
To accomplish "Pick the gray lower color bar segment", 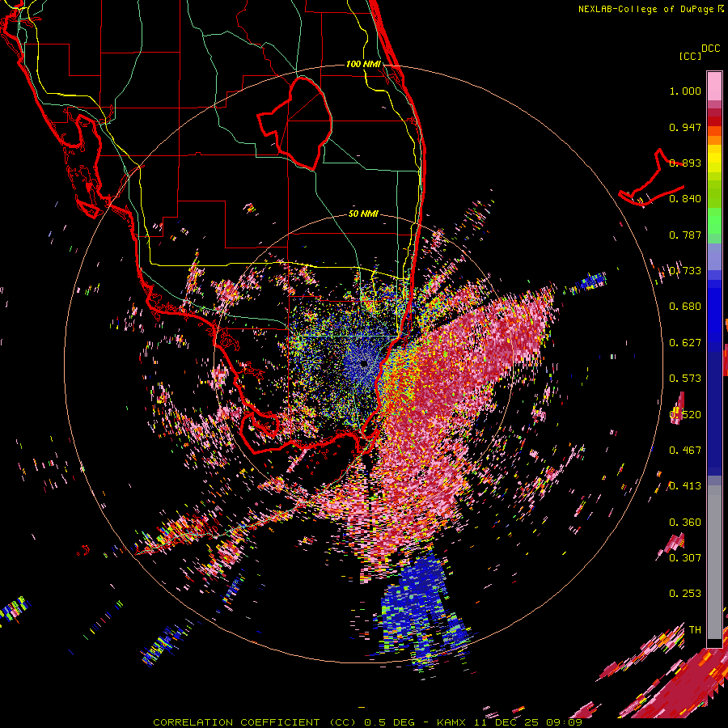I will point(714,562).
